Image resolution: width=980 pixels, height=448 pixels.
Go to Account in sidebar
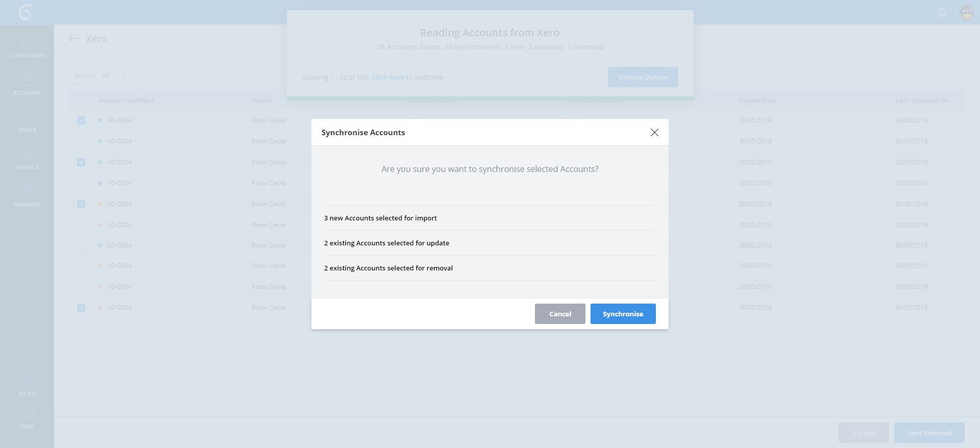pyautogui.click(x=27, y=80)
